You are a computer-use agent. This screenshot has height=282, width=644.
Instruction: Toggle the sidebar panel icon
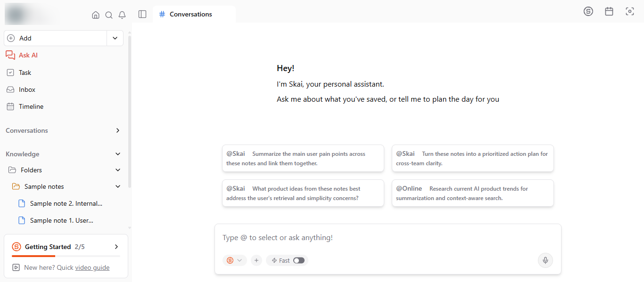(x=142, y=14)
